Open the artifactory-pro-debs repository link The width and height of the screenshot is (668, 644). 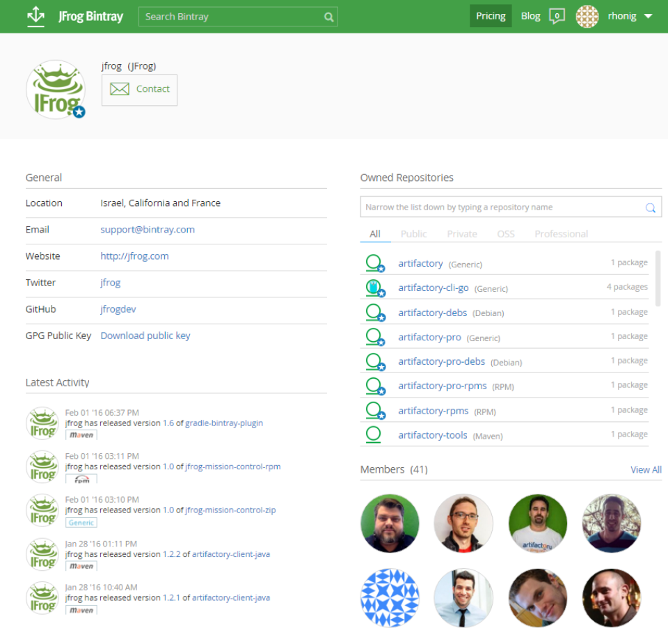pos(441,362)
